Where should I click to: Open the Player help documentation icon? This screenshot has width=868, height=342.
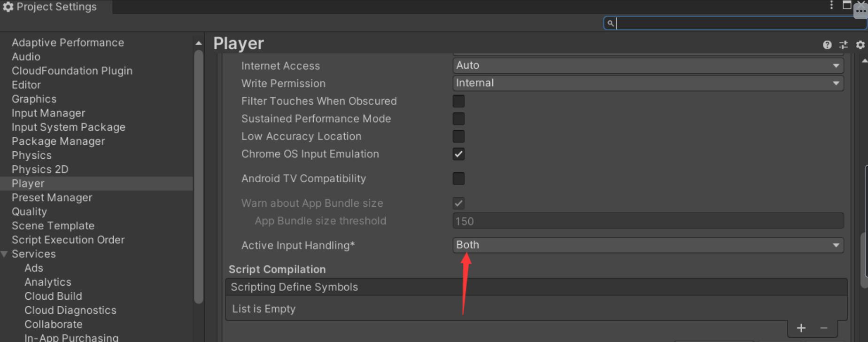point(827,45)
